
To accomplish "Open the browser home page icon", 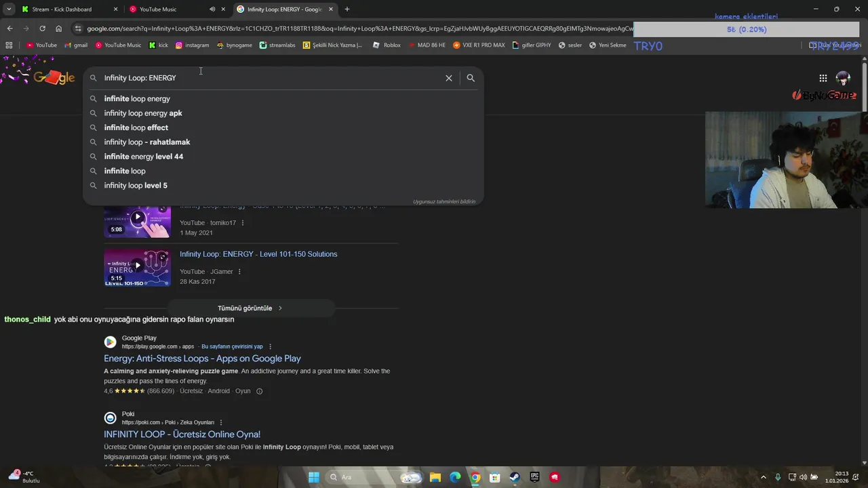I will pyautogui.click(x=58, y=28).
